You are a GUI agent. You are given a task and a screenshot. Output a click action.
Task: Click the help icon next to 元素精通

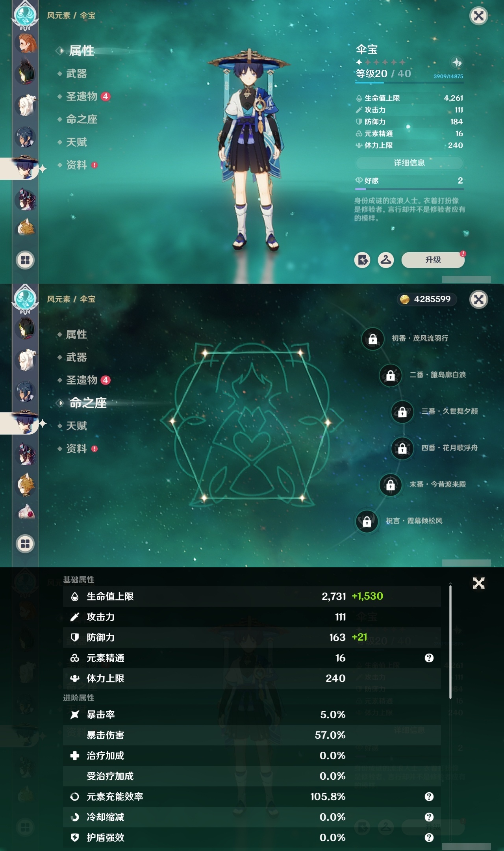tap(429, 658)
